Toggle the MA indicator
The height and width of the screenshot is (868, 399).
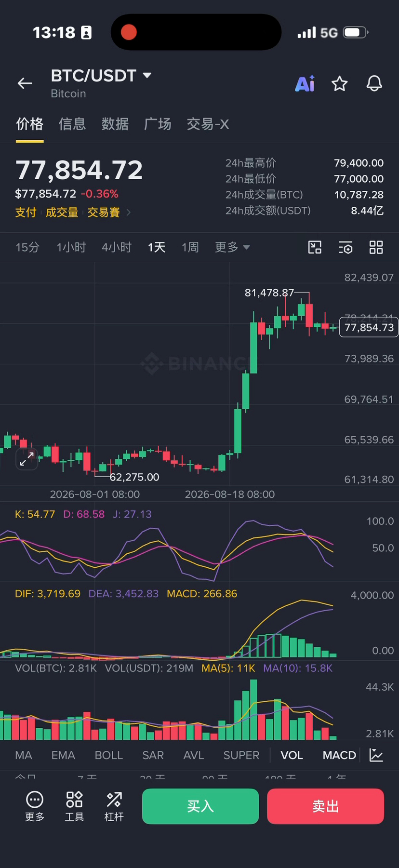pos(24,755)
